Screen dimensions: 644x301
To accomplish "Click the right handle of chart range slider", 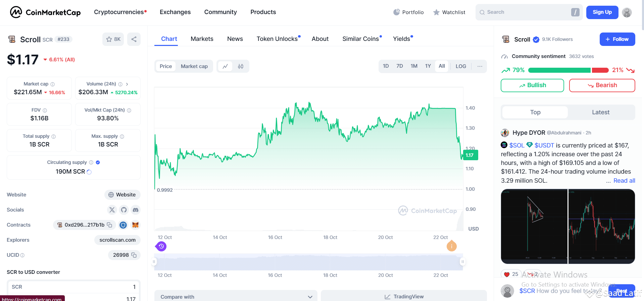I will coord(462,262).
